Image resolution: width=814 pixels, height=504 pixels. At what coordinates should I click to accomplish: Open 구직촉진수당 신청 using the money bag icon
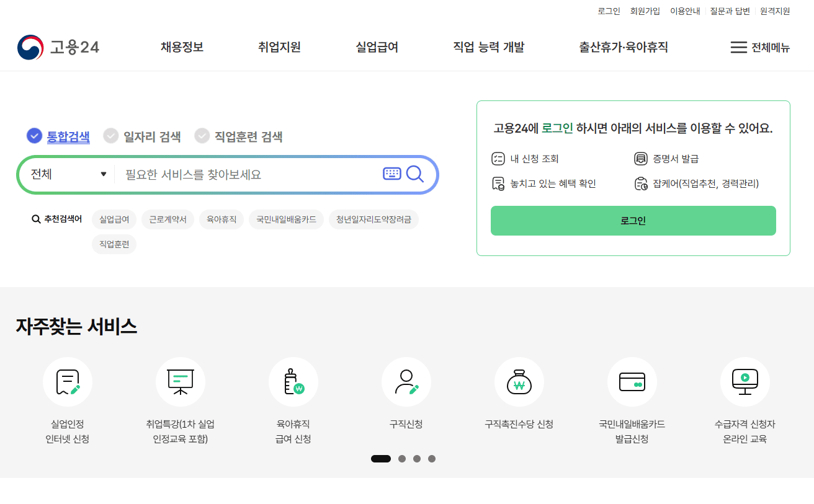pos(519,382)
